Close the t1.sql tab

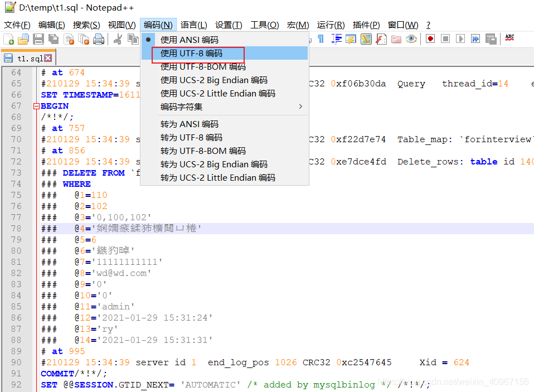tap(48, 58)
